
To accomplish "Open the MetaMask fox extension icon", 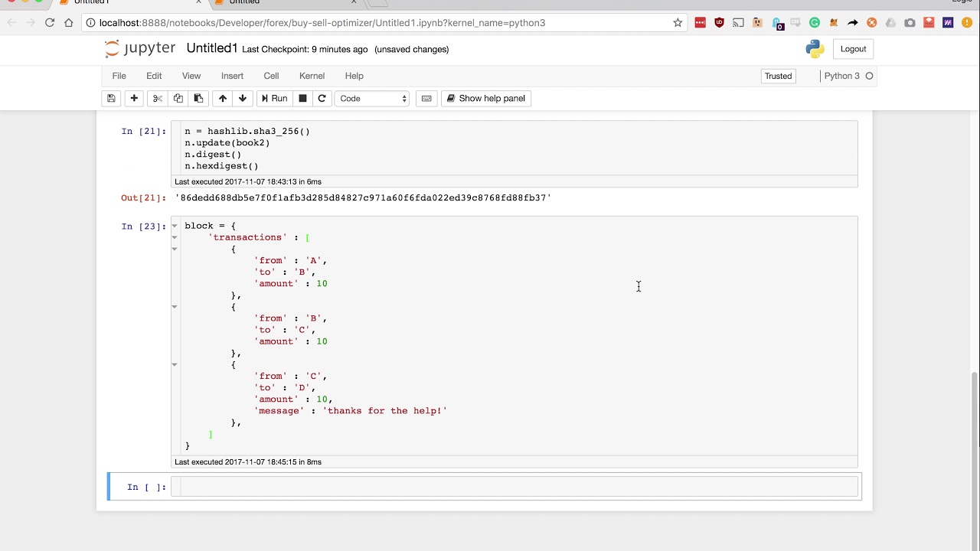I will (834, 23).
